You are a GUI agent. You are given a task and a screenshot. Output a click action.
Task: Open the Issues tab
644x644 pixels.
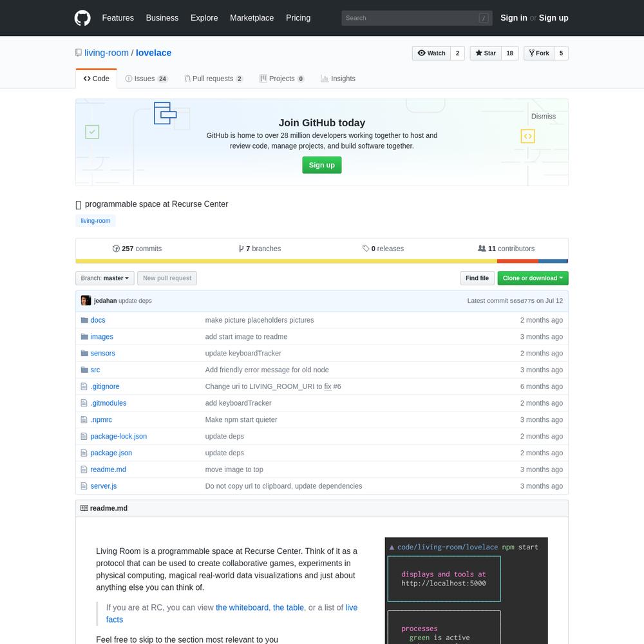tap(146, 79)
